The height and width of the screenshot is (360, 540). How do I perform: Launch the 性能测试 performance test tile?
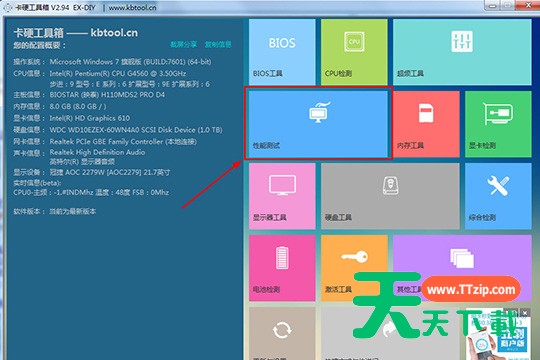point(318,124)
